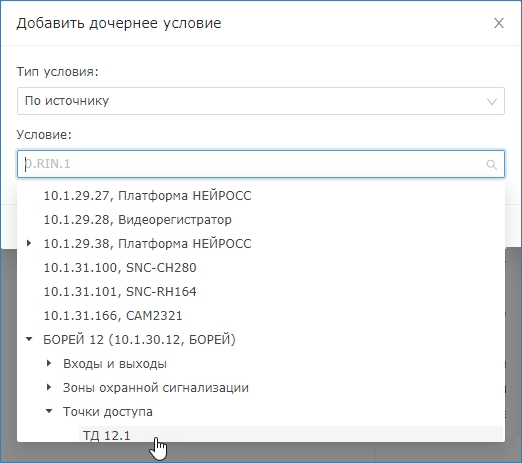This screenshot has width=522, height=463.
Task: Collapse the Точки доступа arrow
Action: [x=49, y=411]
